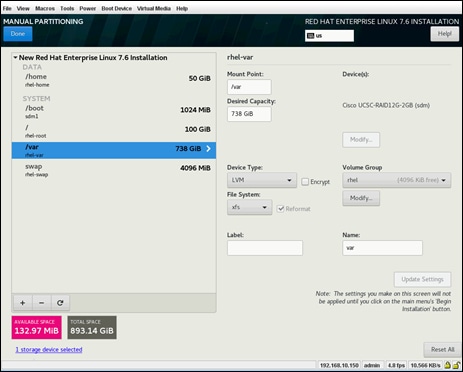The image size is (463, 372).
Task: Open the View menu
Action: (23, 8)
